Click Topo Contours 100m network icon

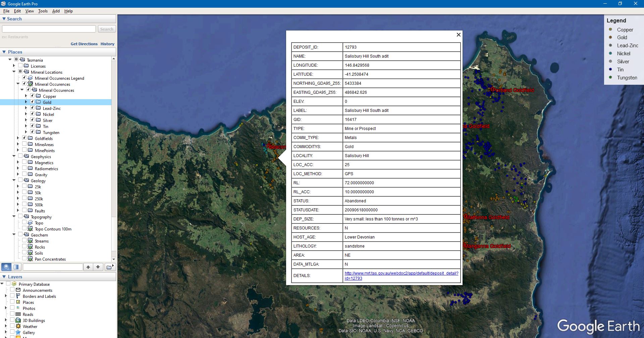(30, 229)
